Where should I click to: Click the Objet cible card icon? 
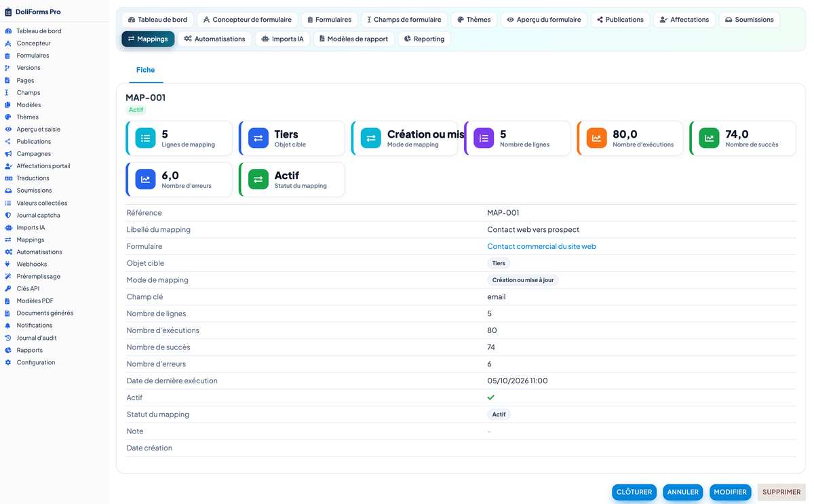[x=258, y=138]
